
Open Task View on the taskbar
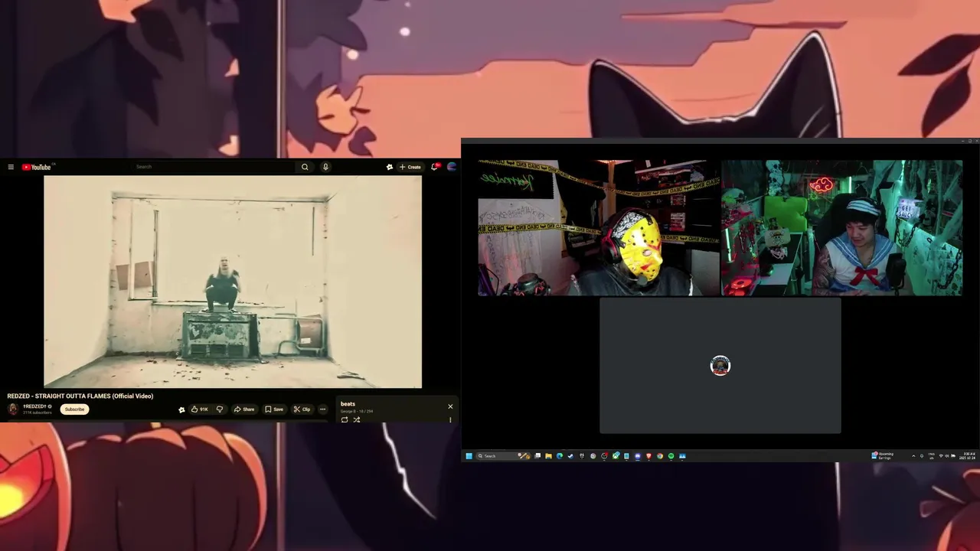pos(537,456)
